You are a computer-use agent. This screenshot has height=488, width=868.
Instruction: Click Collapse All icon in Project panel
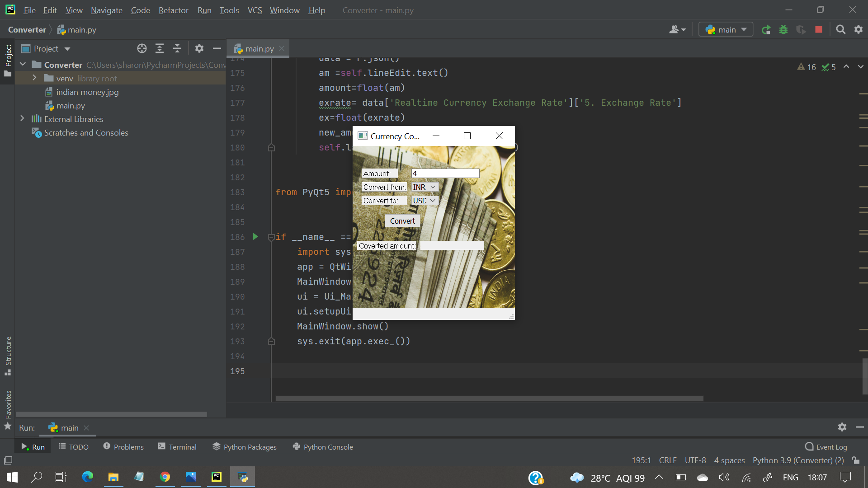(177, 49)
